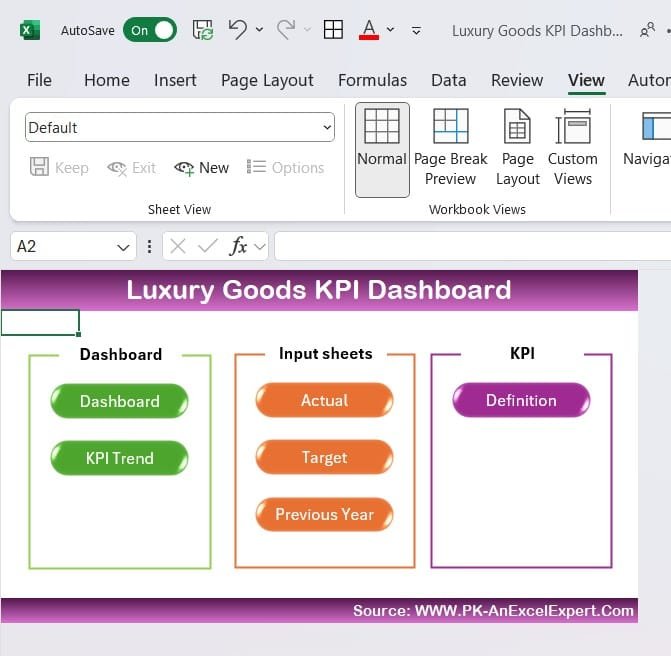Switch to Page Break Preview
The width and height of the screenshot is (671, 656).
coord(451,148)
